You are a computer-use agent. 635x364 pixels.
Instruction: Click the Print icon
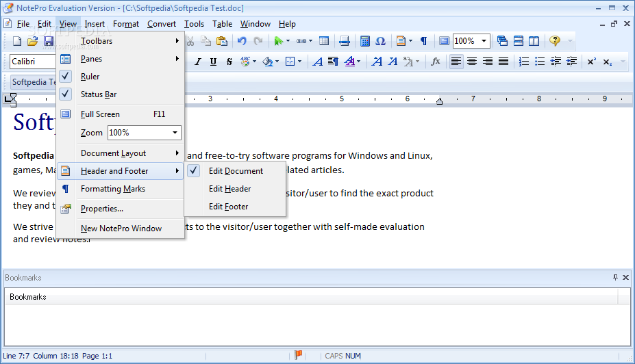(345, 41)
